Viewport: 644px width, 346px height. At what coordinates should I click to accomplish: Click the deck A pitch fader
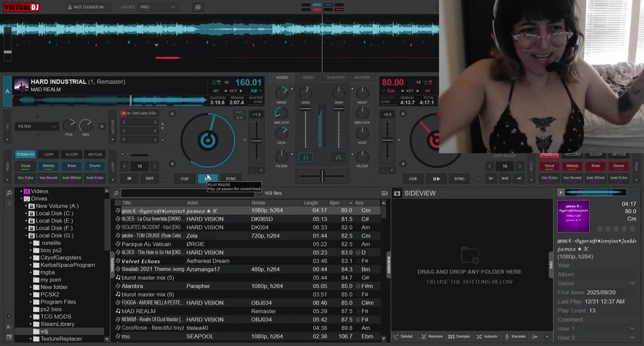coord(257,141)
